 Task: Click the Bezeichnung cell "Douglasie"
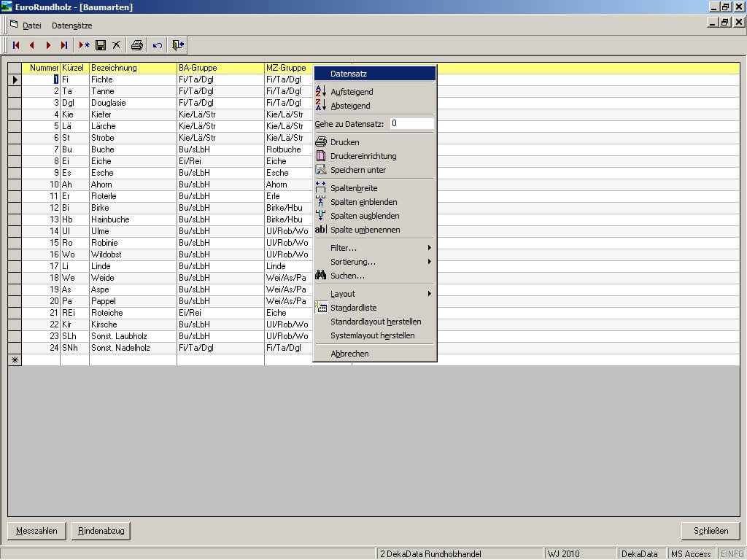coord(133,103)
